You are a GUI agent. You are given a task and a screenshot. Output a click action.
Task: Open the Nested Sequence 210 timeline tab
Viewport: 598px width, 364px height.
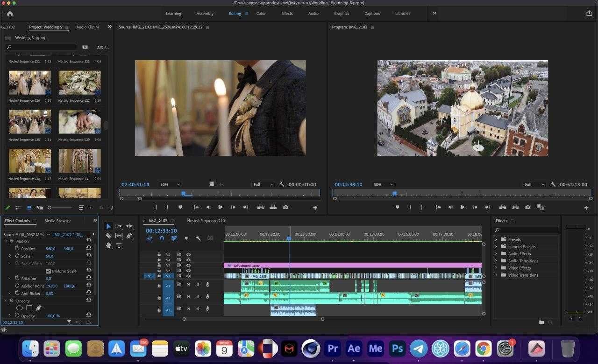[206, 221]
